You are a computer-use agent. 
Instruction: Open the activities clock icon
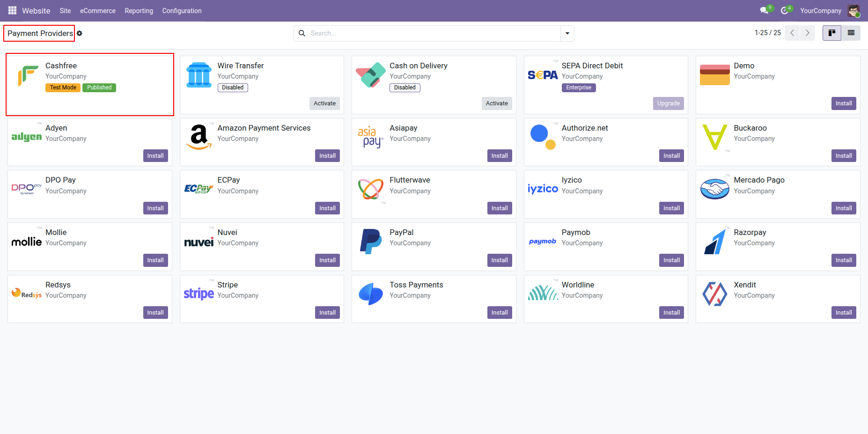(x=785, y=10)
